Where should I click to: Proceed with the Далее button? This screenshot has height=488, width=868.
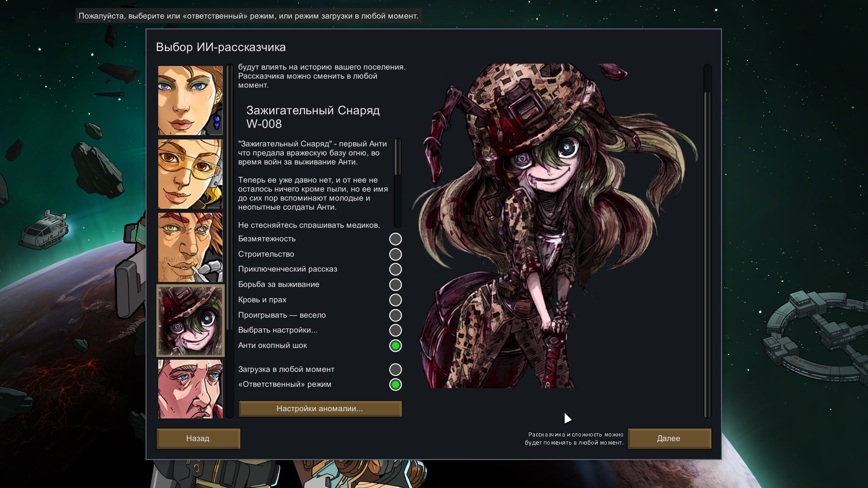pyautogui.click(x=669, y=439)
